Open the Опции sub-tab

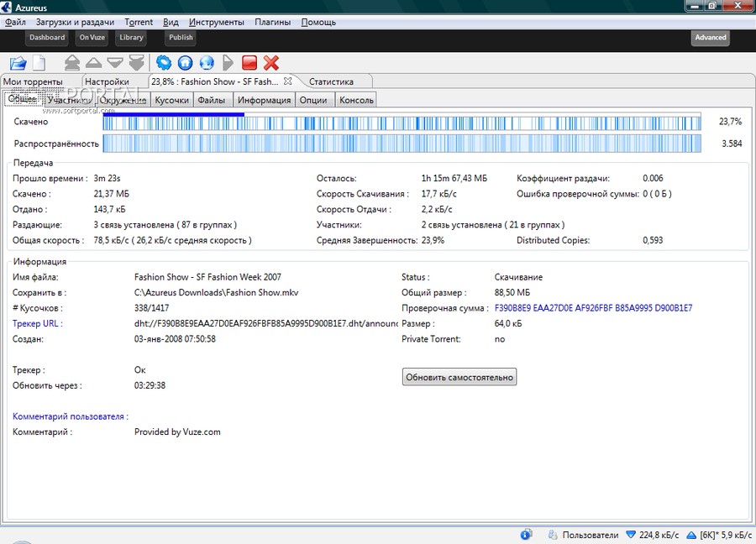pyautogui.click(x=313, y=100)
